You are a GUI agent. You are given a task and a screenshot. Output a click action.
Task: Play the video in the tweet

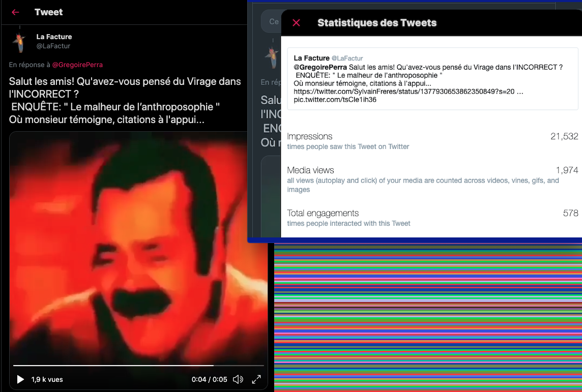pyautogui.click(x=20, y=379)
